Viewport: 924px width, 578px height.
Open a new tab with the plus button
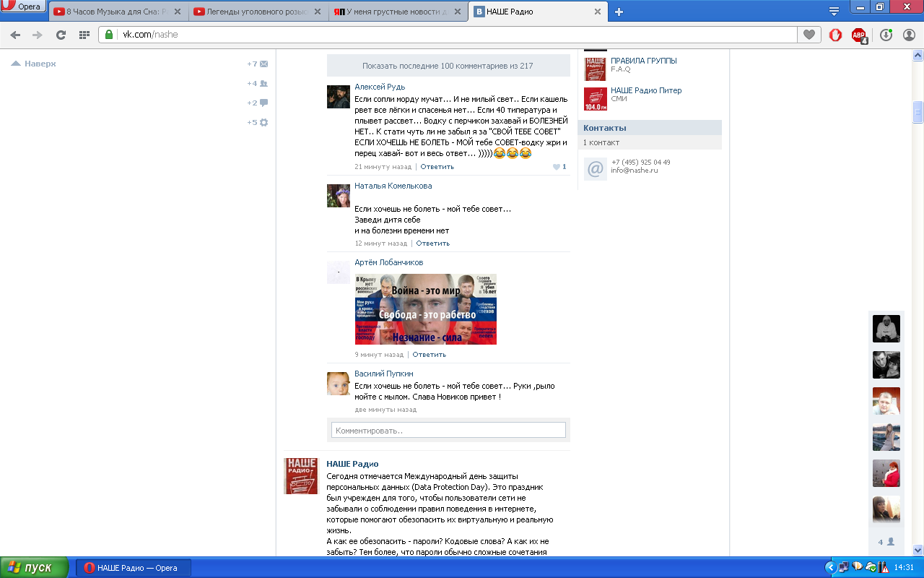pos(619,12)
